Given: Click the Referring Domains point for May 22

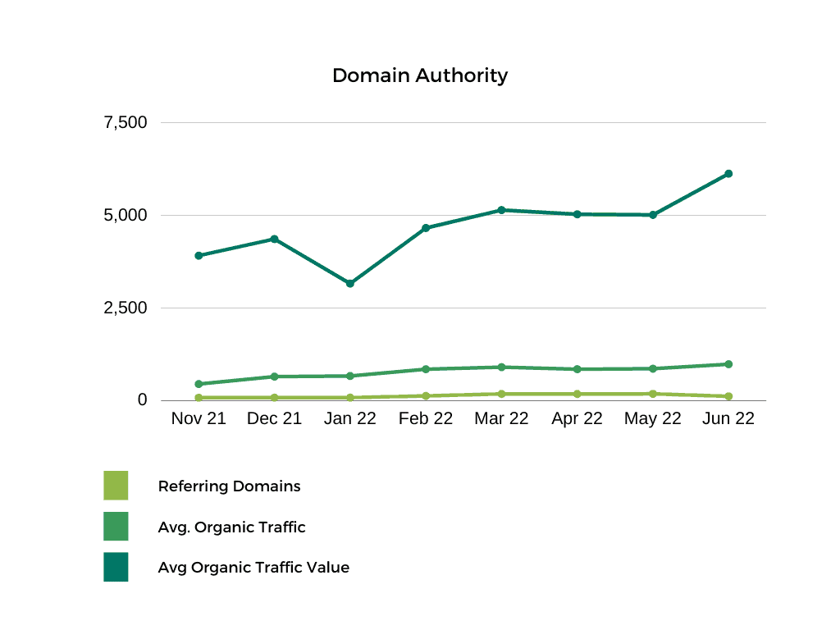Looking at the screenshot, I should tap(652, 394).
